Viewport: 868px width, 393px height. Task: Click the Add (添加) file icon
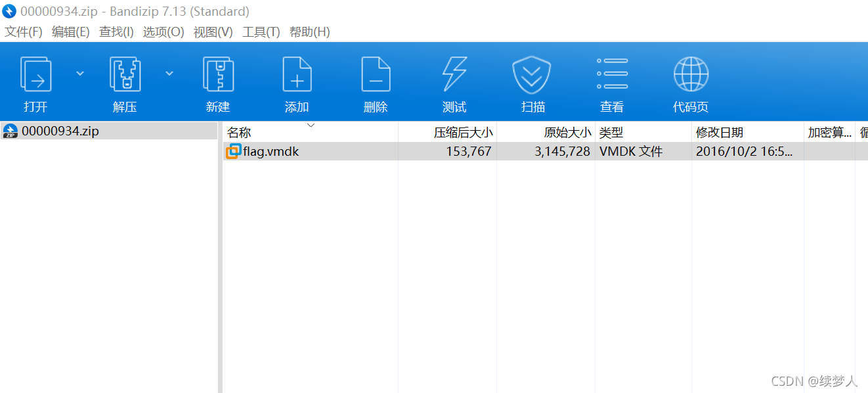tap(297, 74)
